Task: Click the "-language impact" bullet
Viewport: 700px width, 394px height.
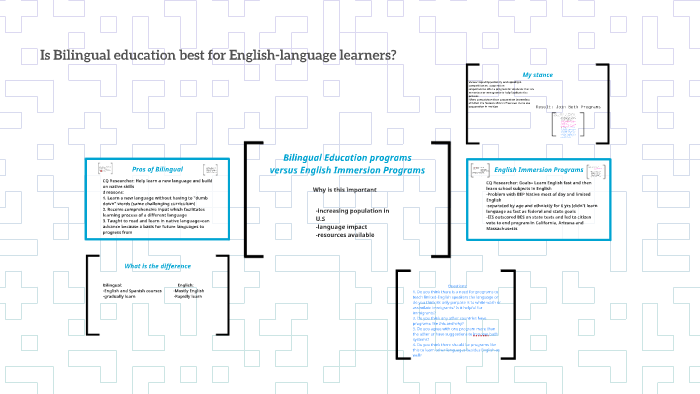Action: click(x=342, y=227)
